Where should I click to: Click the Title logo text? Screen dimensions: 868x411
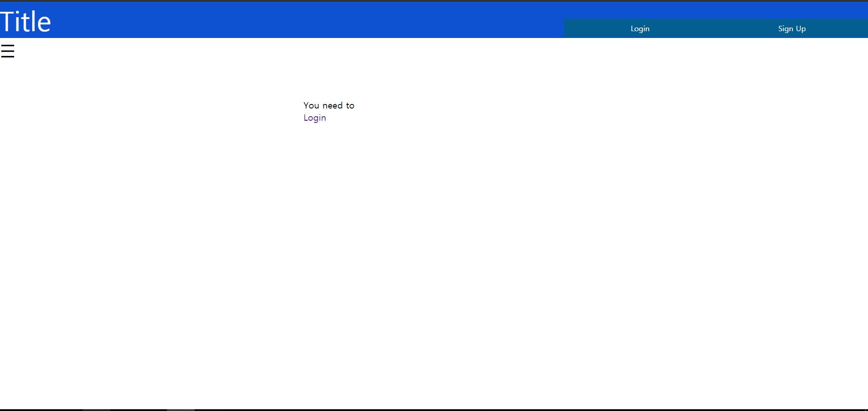(26, 22)
